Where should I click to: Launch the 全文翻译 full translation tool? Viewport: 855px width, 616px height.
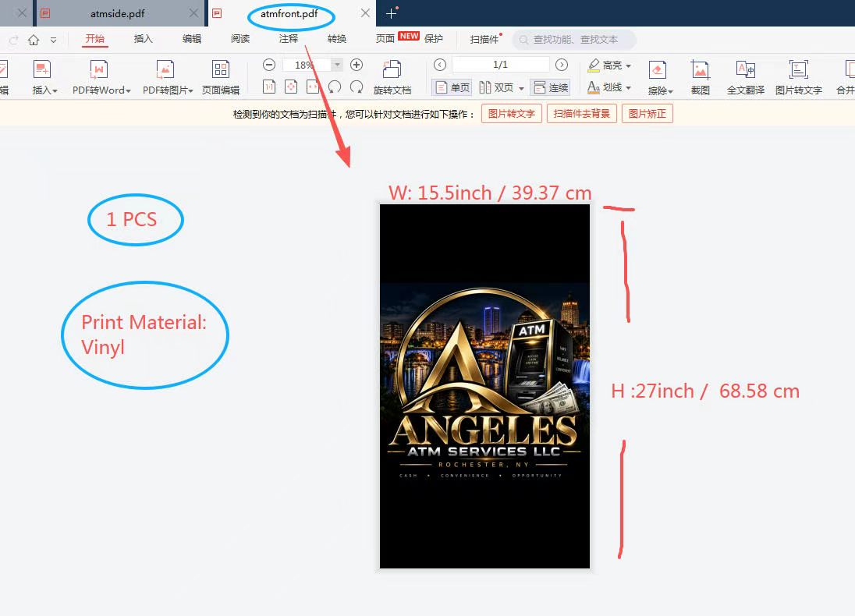746,77
